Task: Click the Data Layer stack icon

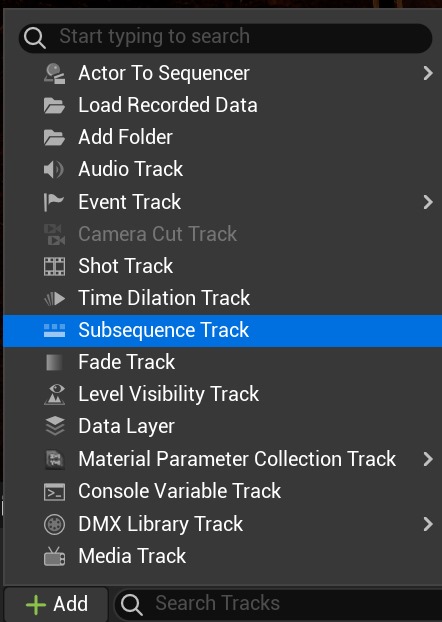Action: [x=54, y=426]
